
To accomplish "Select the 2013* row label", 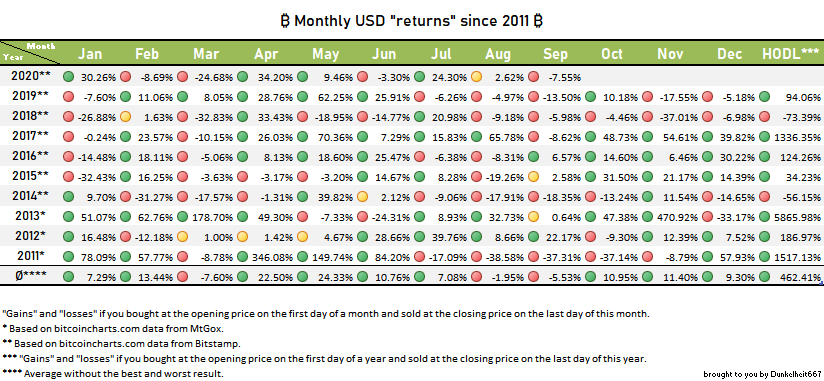I will (x=30, y=216).
